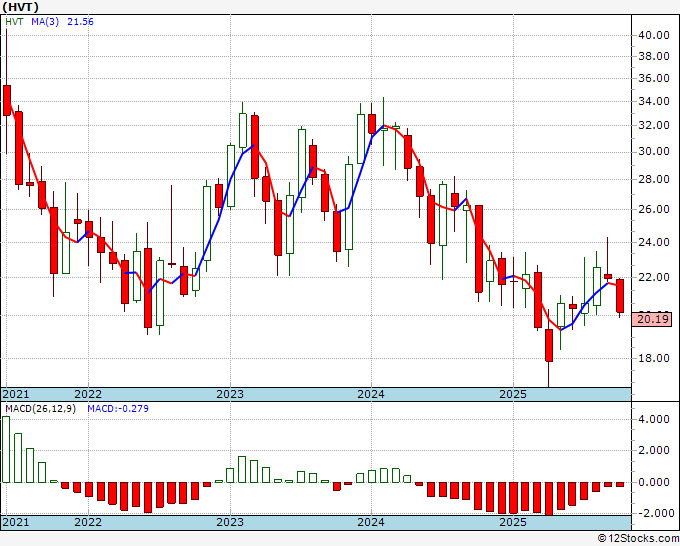Click the 36.00 price axis label
The image size is (680, 546).
pyautogui.click(x=654, y=78)
